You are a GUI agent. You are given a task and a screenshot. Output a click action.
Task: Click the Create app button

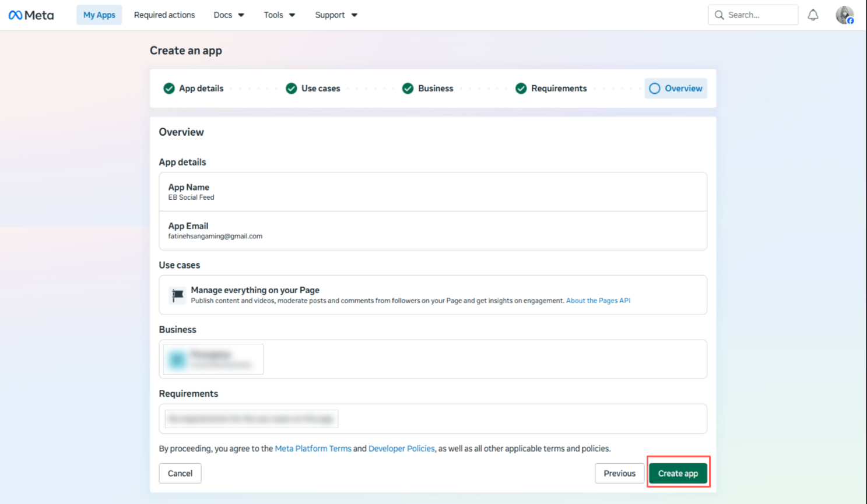pos(678,473)
